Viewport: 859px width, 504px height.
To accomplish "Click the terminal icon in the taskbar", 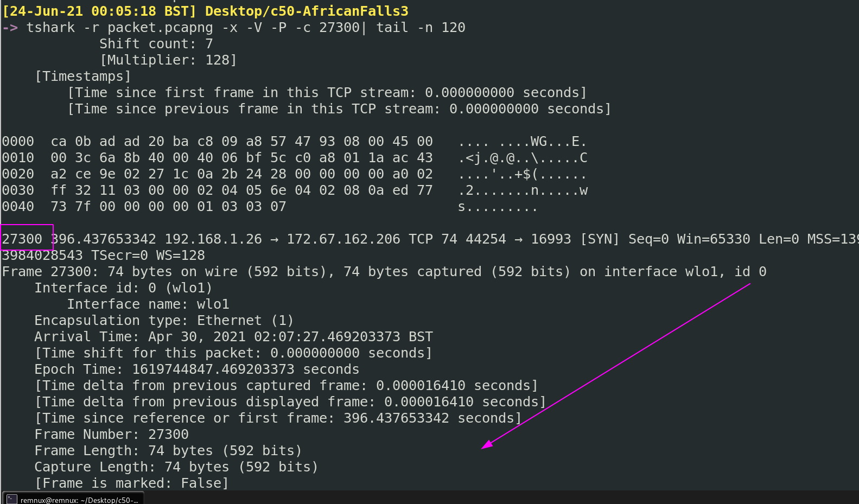I will pyautogui.click(x=12, y=499).
